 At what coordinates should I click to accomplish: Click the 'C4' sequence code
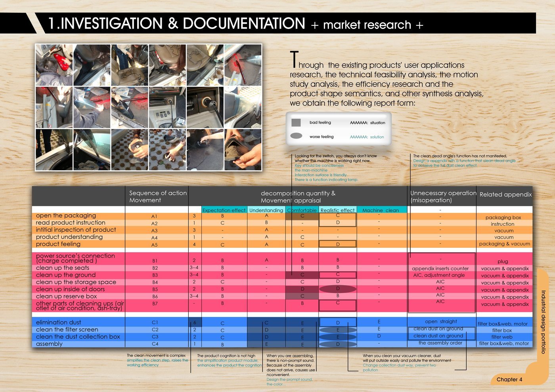pyautogui.click(x=155, y=344)
